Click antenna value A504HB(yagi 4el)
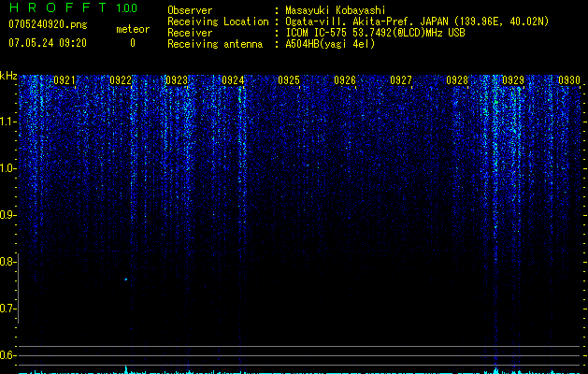Screen dimensions: 588x374 (330, 44)
